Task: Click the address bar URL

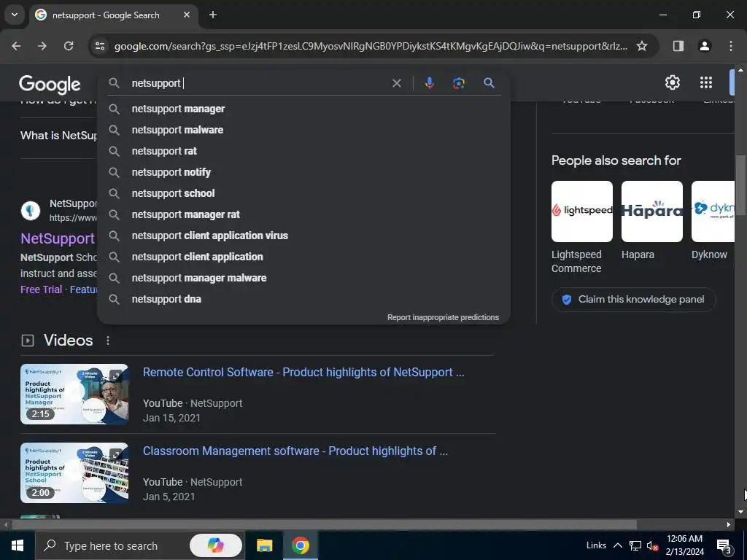Action: (x=371, y=46)
